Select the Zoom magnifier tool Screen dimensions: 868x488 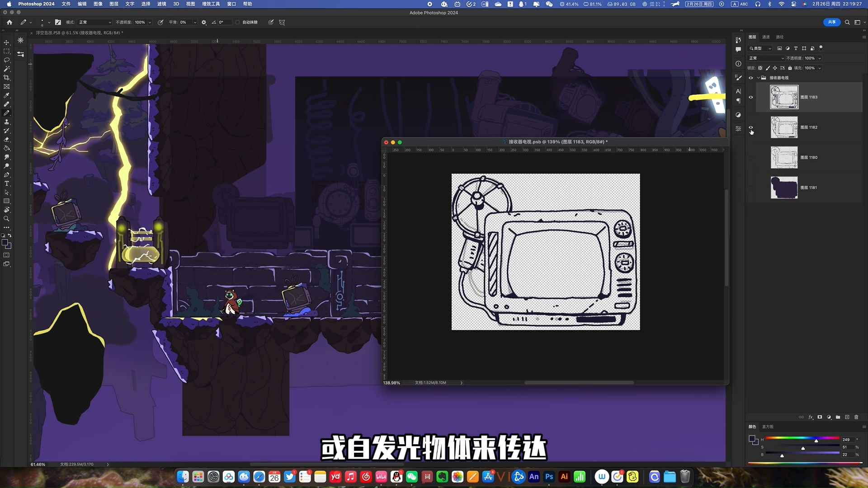point(6,219)
